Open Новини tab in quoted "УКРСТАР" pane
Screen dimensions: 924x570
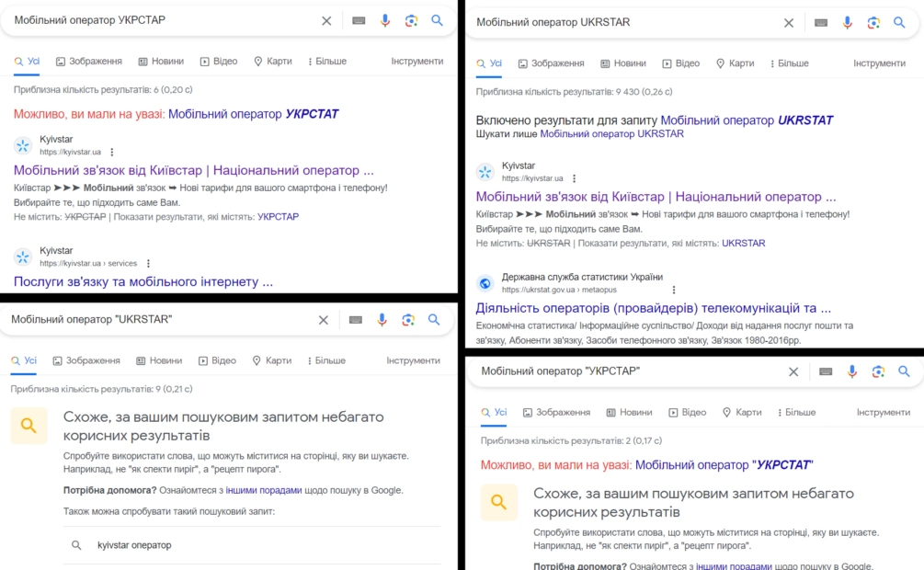pos(630,413)
